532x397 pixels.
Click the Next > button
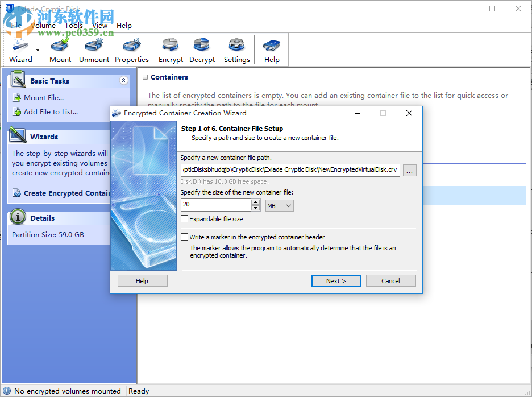336,281
